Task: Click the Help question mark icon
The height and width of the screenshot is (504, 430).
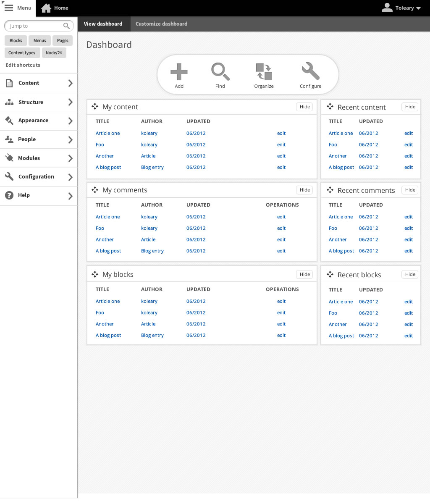Action: pyautogui.click(x=9, y=195)
